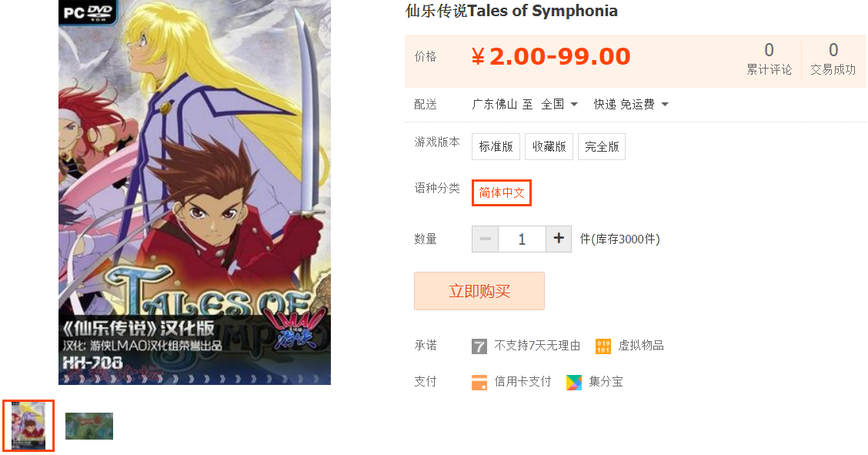Open the 快递 免运费 shipping dropdown

pos(631,104)
